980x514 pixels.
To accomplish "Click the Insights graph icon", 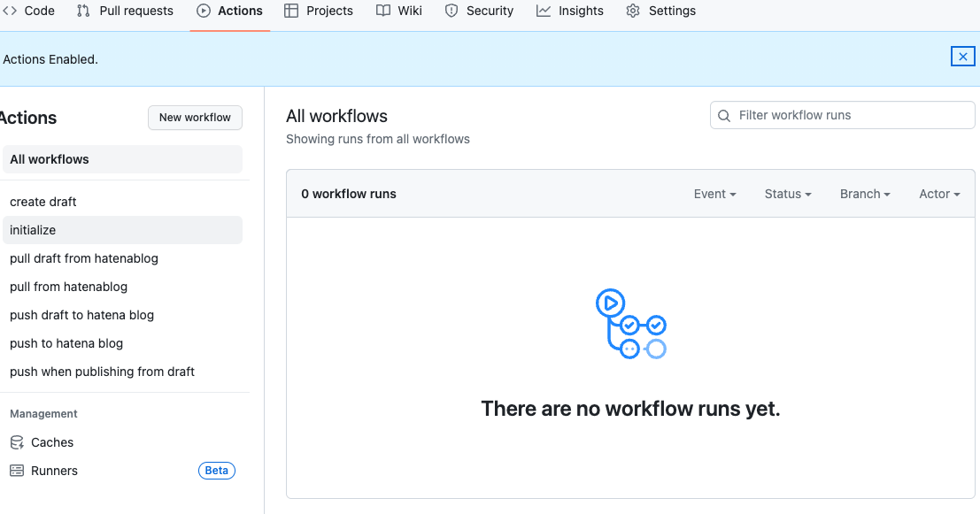I will (544, 11).
